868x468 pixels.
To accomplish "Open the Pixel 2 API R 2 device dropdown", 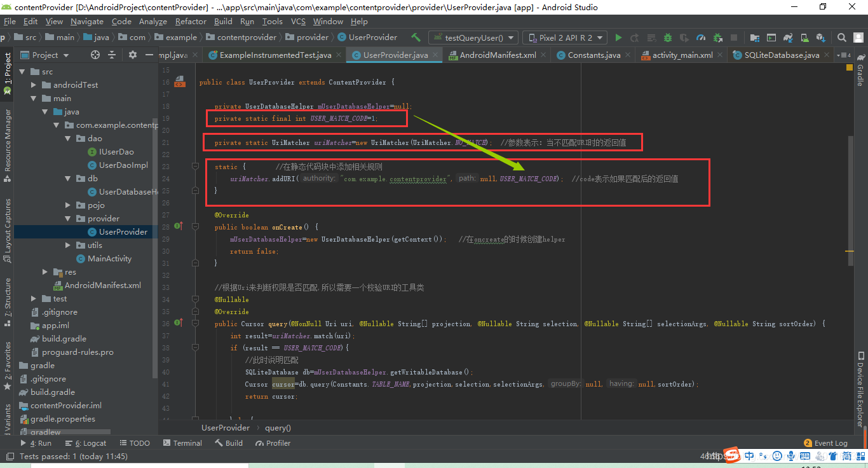I will (x=565, y=38).
